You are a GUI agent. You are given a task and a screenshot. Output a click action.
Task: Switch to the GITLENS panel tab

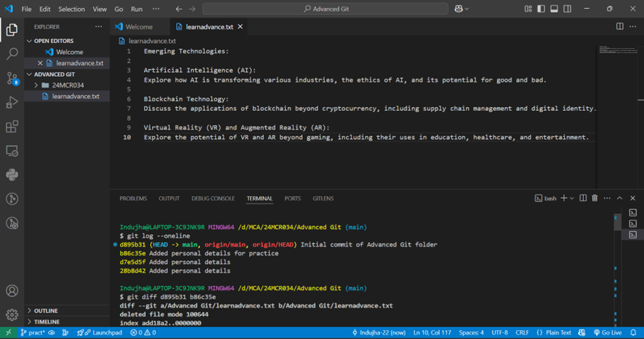tap(323, 198)
